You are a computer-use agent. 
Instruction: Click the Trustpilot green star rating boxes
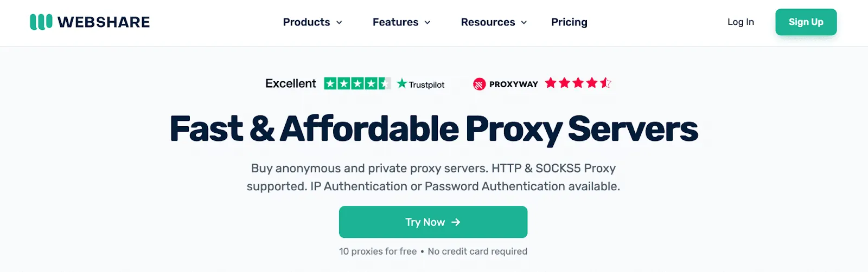(357, 83)
